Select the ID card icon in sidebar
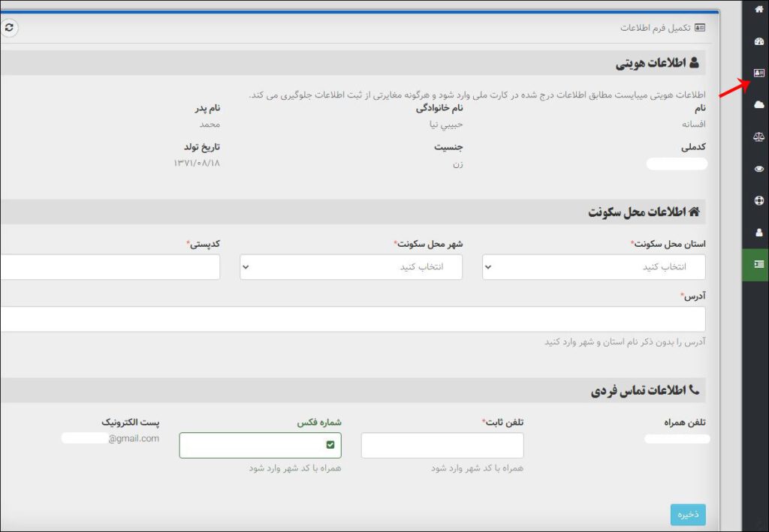Screen dimensions: 769x532 [758, 73]
